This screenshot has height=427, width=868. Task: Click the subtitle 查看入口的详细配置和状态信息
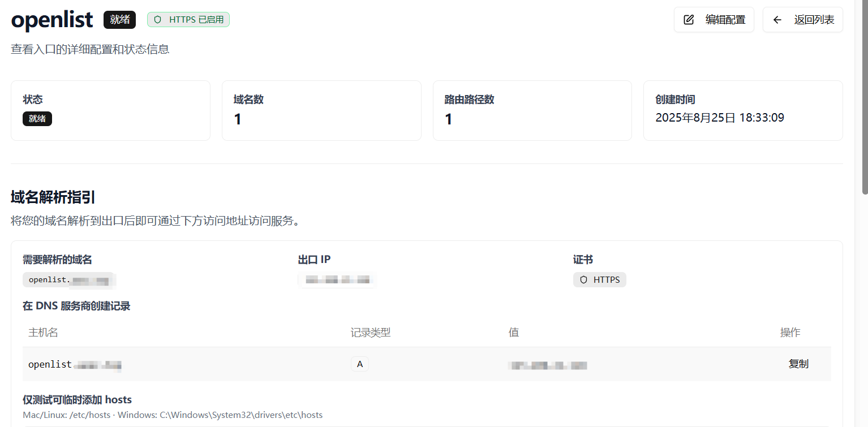(x=90, y=49)
